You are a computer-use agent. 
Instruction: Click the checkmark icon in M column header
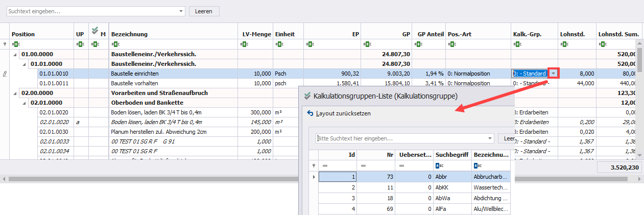pos(95,31)
